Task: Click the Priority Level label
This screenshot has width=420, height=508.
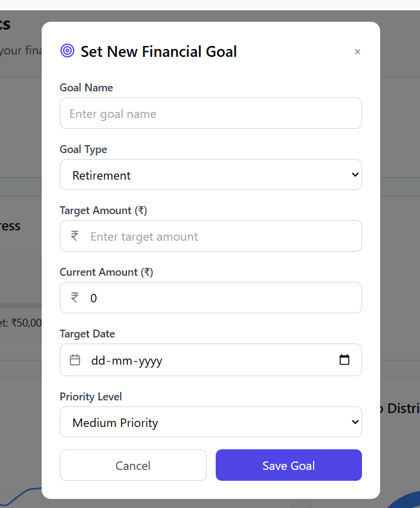Action: [x=91, y=397]
